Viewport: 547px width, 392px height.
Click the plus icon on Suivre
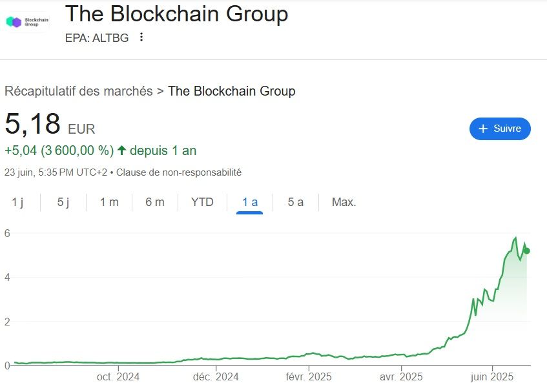pyautogui.click(x=482, y=129)
